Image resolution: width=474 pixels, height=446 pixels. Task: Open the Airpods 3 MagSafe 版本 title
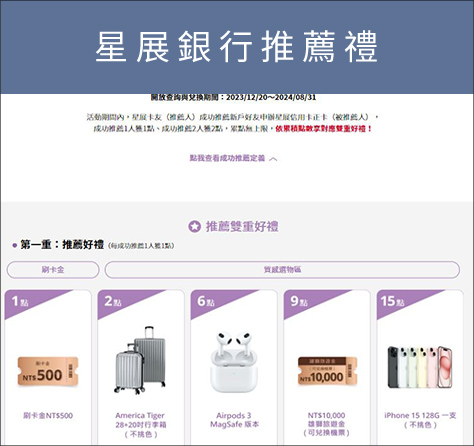234,420
